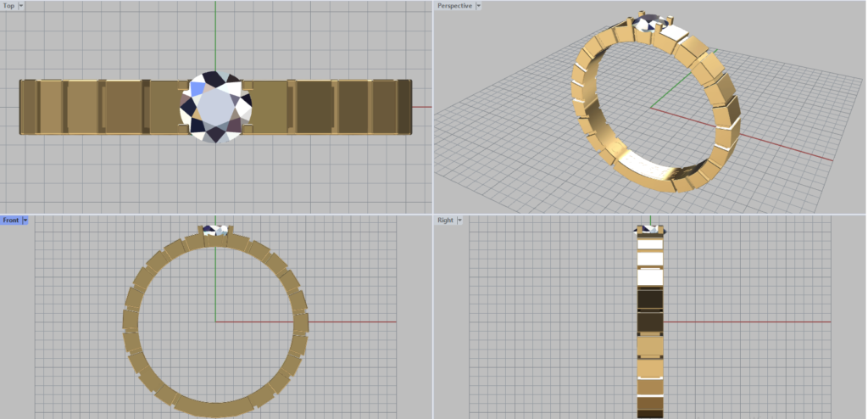868x419 pixels.
Task: Click the green Y axis line in Top view
Action: point(215,34)
